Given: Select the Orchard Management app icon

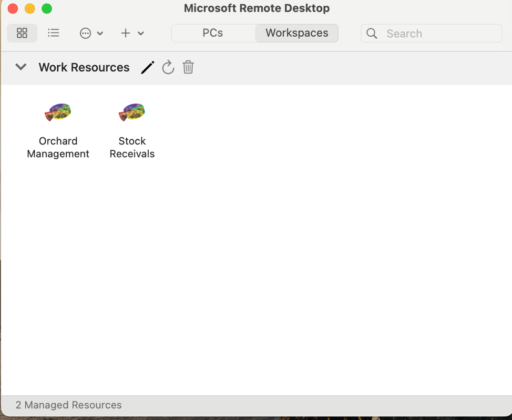Looking at the screenshot, I should [58, 112].
